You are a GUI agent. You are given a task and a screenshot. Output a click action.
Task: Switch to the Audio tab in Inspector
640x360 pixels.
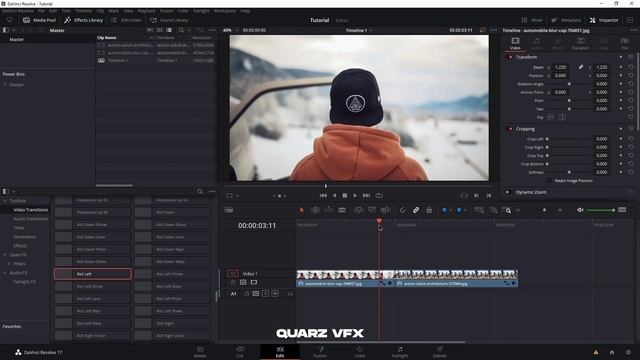point(536,43)
